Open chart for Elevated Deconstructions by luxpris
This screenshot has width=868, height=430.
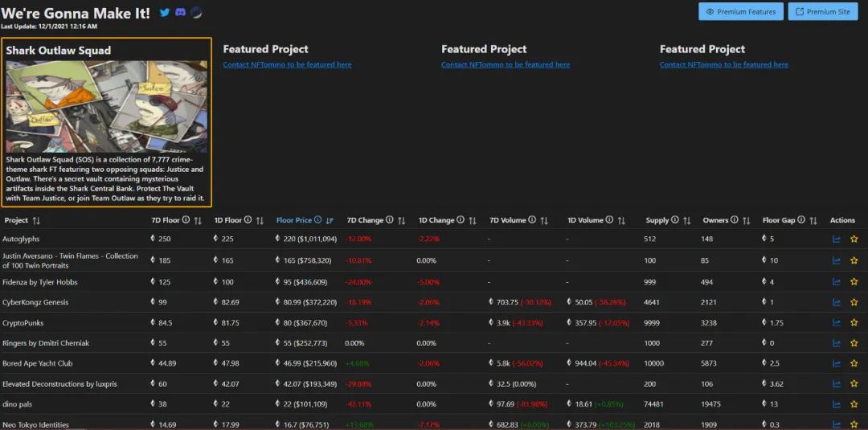(x=837, y=384)
